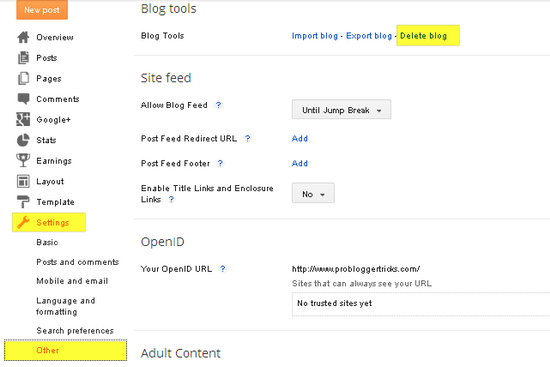The height and width of the screenshot is (367, 550).
Task: Click the Import blog link
Action: tap(315, 36)
